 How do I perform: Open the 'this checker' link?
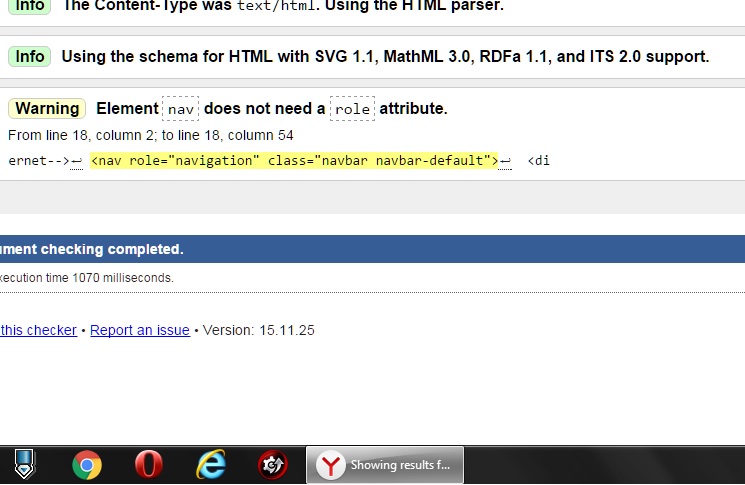38,330
